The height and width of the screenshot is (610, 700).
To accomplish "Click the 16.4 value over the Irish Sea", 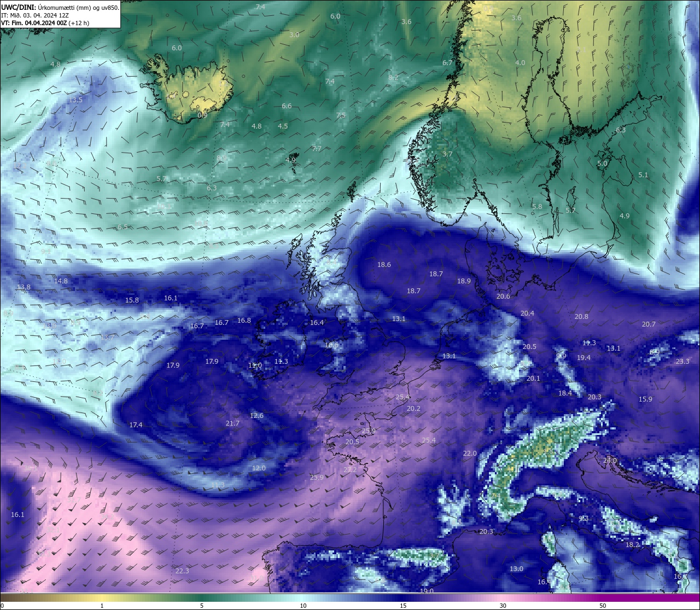I will (317, 322).
